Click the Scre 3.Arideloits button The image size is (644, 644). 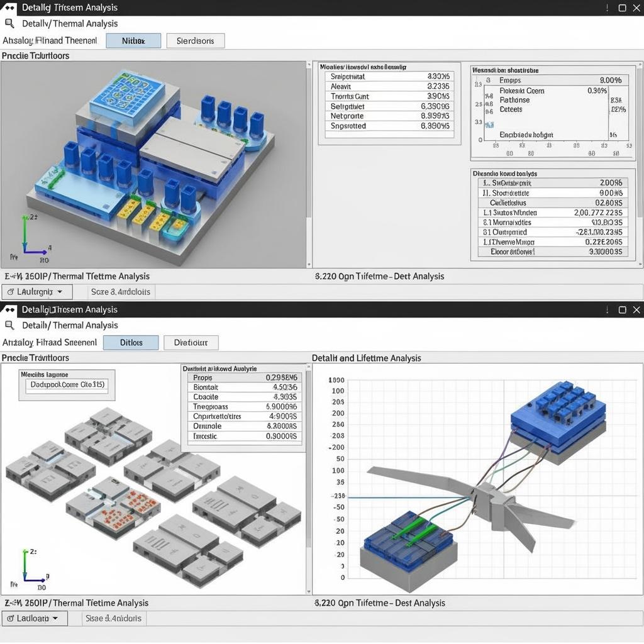[x=121, y=292]
